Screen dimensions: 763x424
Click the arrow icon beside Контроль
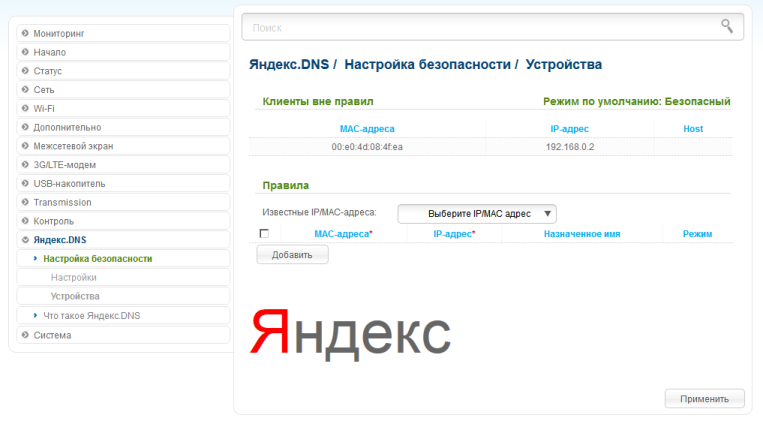point(25,221)
